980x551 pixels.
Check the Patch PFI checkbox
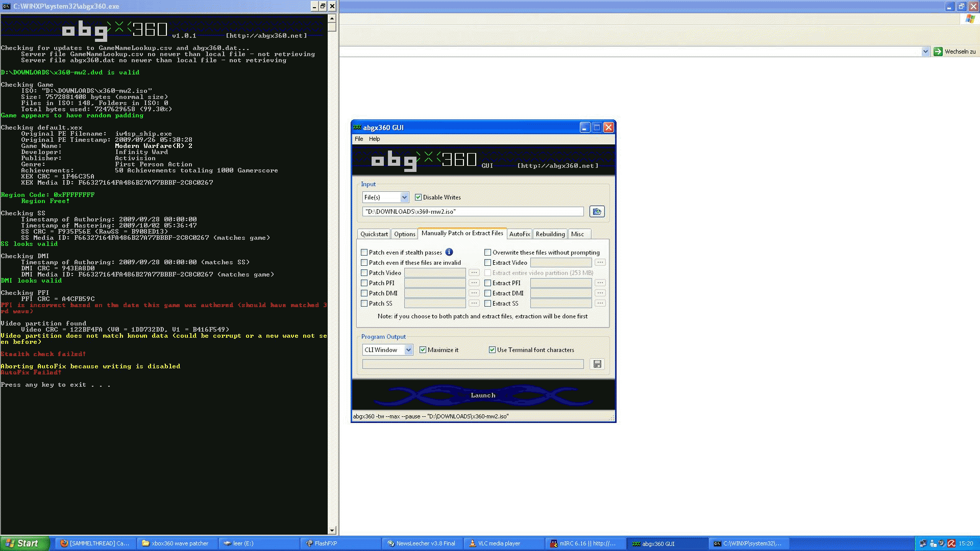[x=364, y=283]
